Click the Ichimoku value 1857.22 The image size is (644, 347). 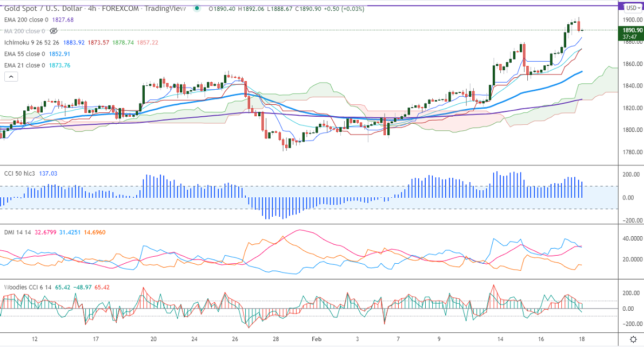147,43
